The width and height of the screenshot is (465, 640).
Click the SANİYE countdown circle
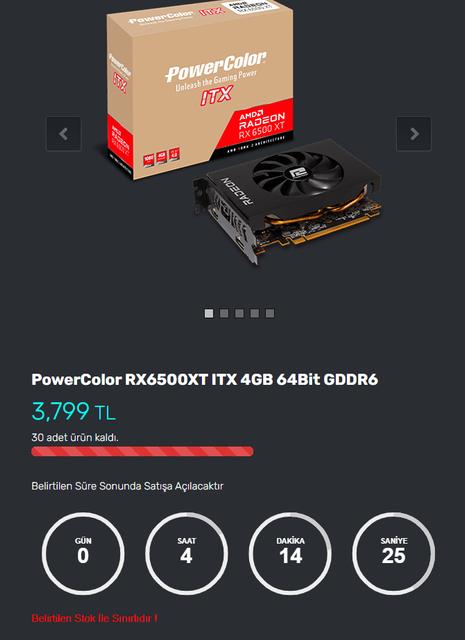394,553
